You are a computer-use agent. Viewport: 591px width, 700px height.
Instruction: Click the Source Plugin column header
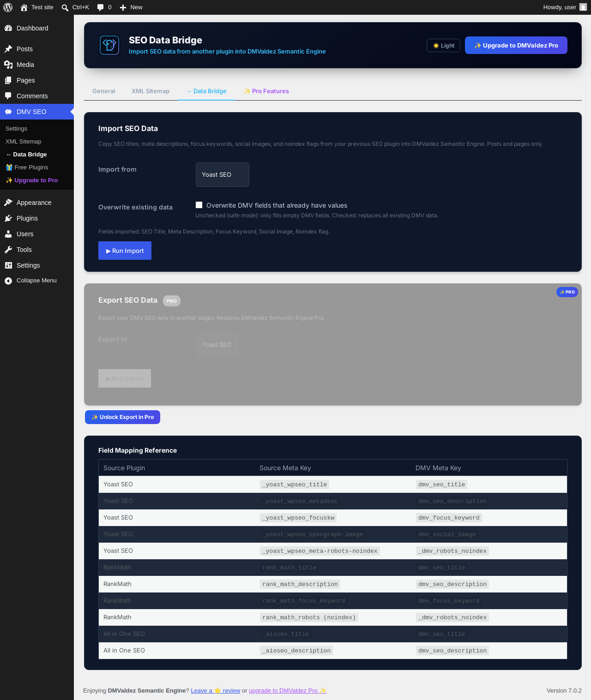pos(124,468)
